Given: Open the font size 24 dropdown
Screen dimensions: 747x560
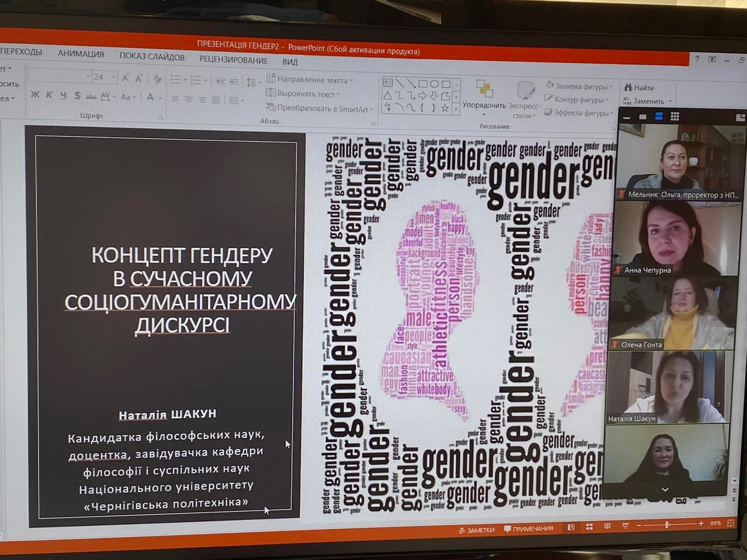Looking at the screenshot, I should point(113,77).
